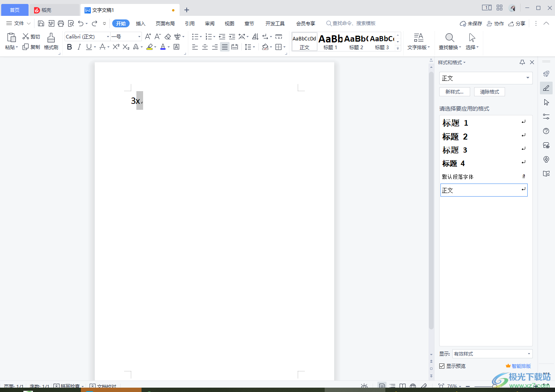Expand the styles gallery
Image resolution: width=555 pixels, height=392 pixels.
click(398, 48)
